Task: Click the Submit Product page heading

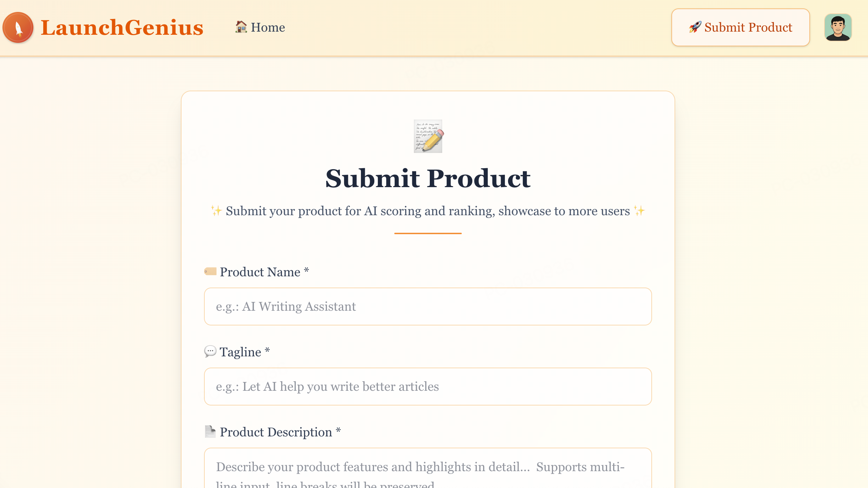Action: point(428,178)
